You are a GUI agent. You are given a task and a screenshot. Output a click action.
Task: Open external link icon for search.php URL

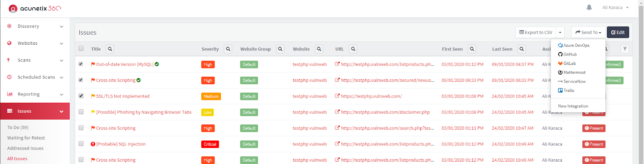[337, 128]
